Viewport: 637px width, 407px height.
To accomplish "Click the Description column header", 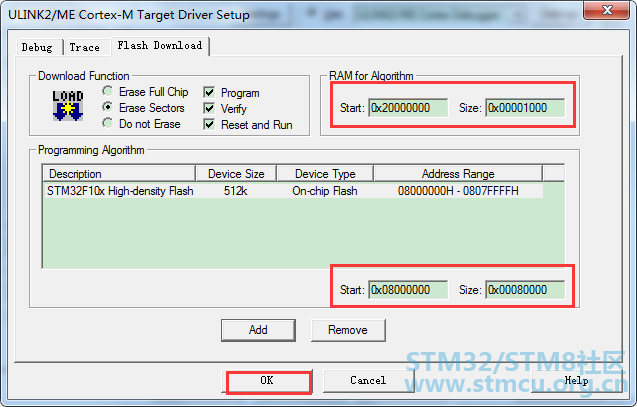I will (119, 174).
